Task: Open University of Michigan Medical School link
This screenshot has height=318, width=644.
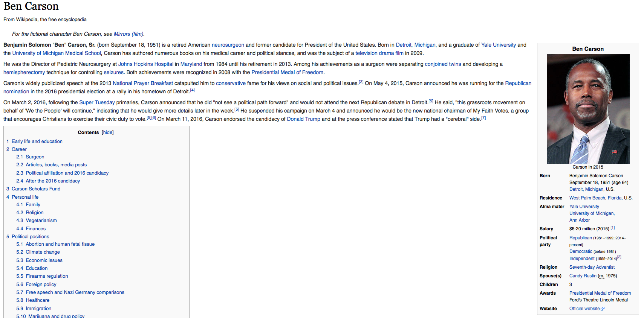Action: [x=57, y=53]
